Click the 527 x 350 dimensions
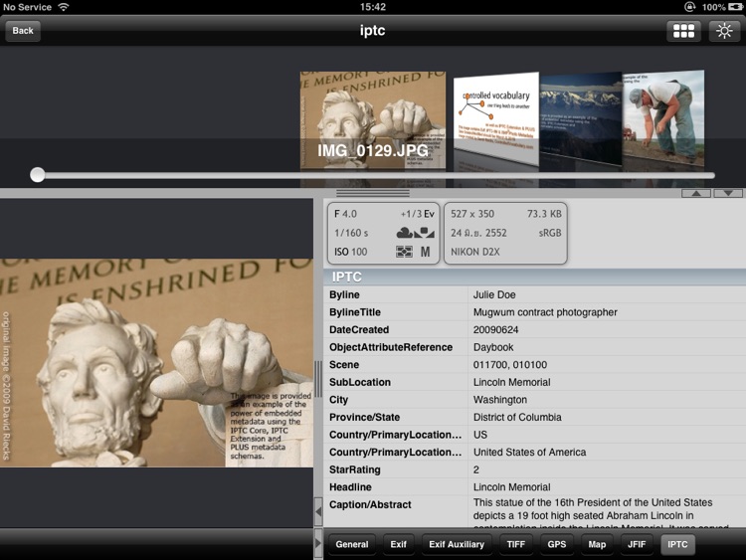This screenshot has width=746, height=560. click(472, 214)
